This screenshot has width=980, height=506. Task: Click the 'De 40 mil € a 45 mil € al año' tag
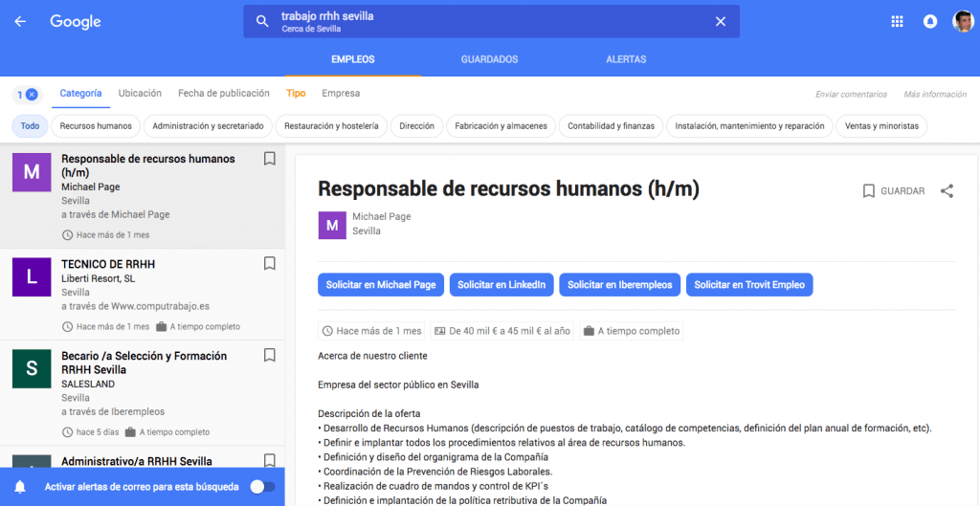coord(502,331)
